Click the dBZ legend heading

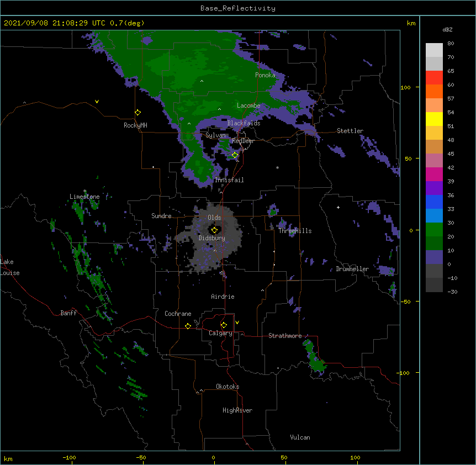[x=447, y=29]
